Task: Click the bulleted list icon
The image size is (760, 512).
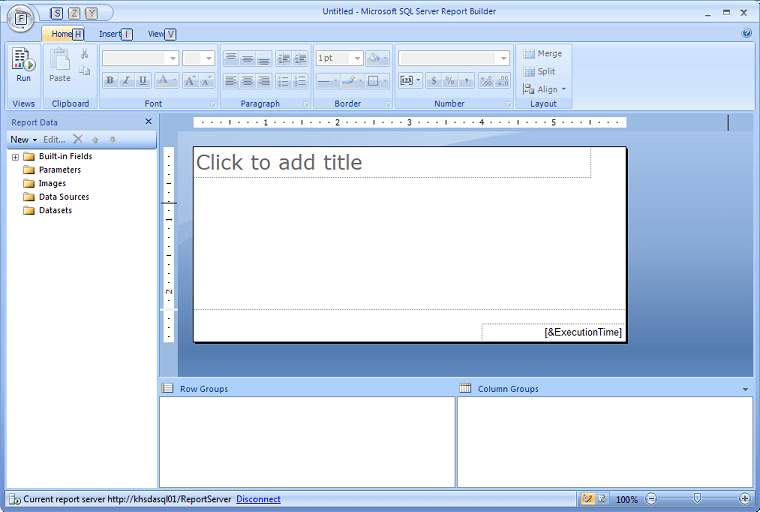Action: pos(284,80)
